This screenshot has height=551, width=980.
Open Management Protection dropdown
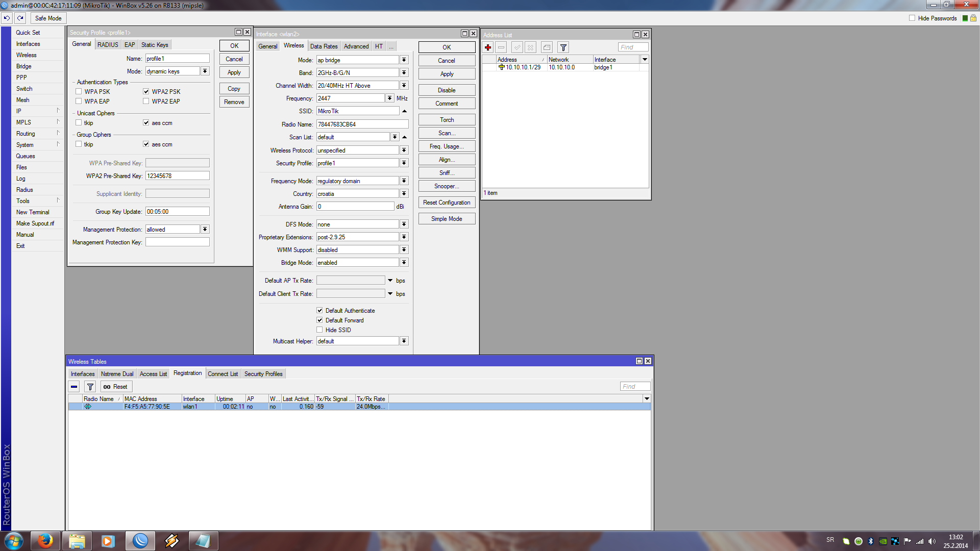click(205, 230)
